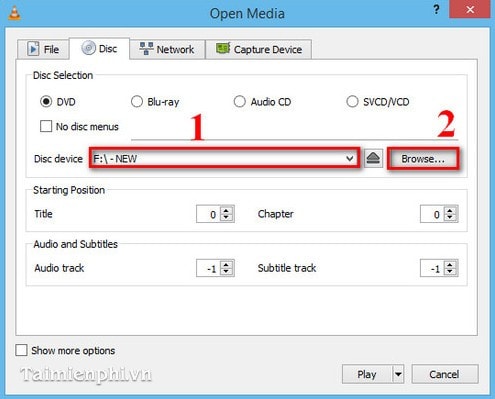The width and height of the screenshot is (495, 399).
Task: Open the Play button dropdown arrow
Action: coord(398,374)
